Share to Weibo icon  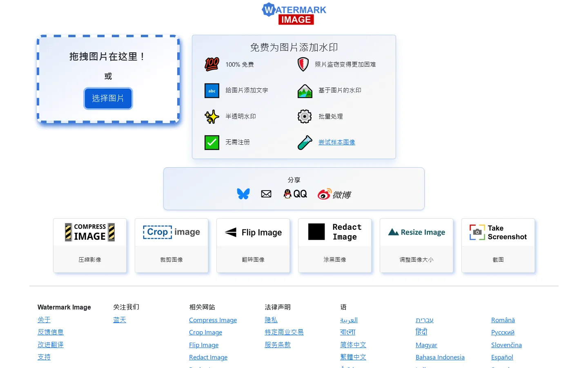coord(334,194)
